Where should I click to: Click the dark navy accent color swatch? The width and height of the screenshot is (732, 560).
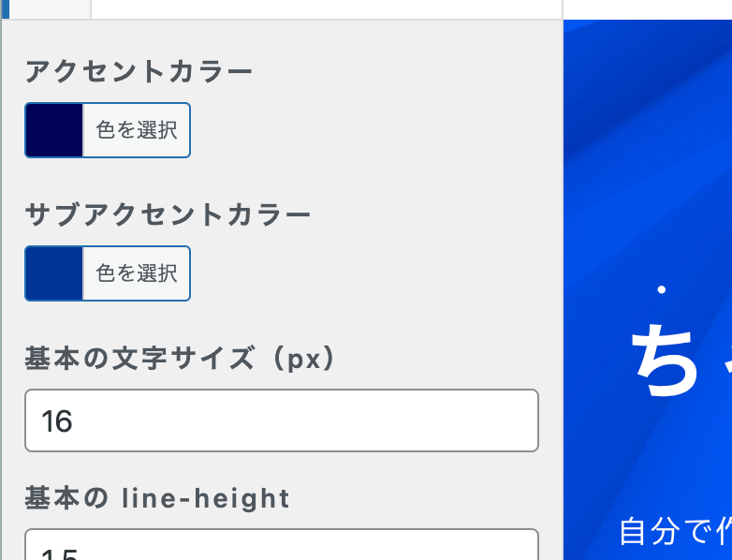point(54,130)
